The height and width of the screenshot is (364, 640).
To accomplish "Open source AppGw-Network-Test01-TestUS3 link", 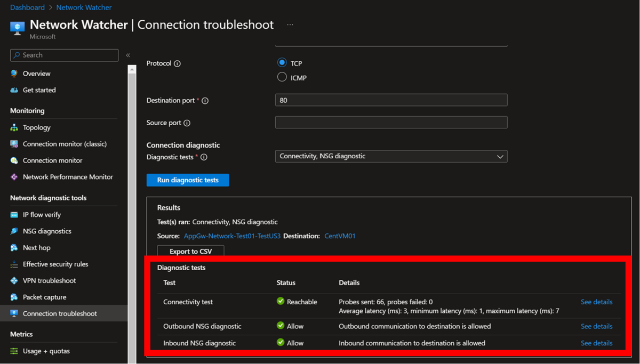I will click(232, 236).
